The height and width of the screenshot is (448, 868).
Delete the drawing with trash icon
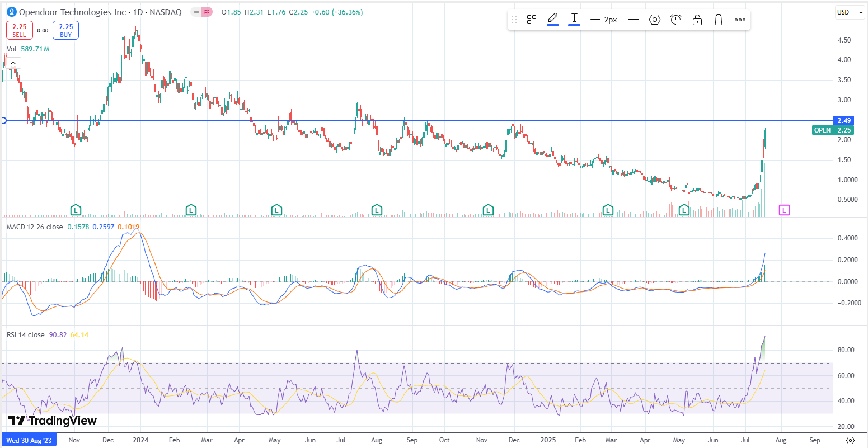719,20
